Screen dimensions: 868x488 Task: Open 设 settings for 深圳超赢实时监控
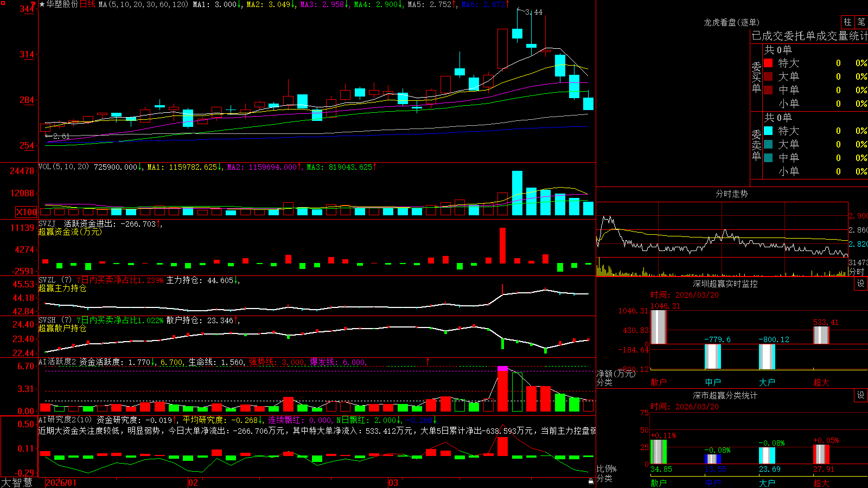coord(861,284)
